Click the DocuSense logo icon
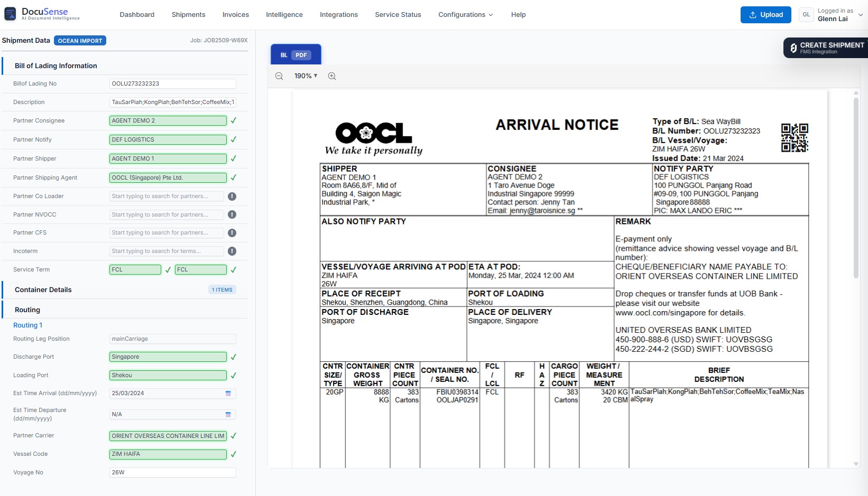 [x=10, y=14]
